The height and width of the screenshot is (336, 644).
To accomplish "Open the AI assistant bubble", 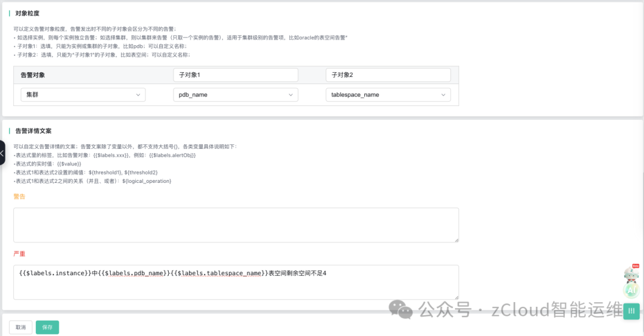I will coord(631,290).
